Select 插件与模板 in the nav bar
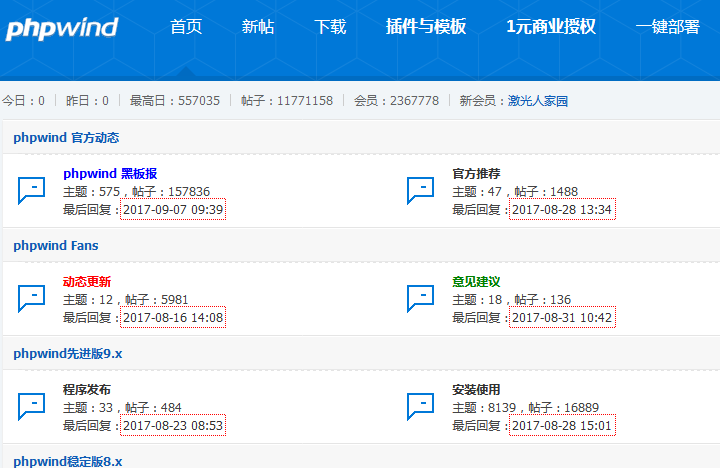720x468 pixels. pos(426,27)
